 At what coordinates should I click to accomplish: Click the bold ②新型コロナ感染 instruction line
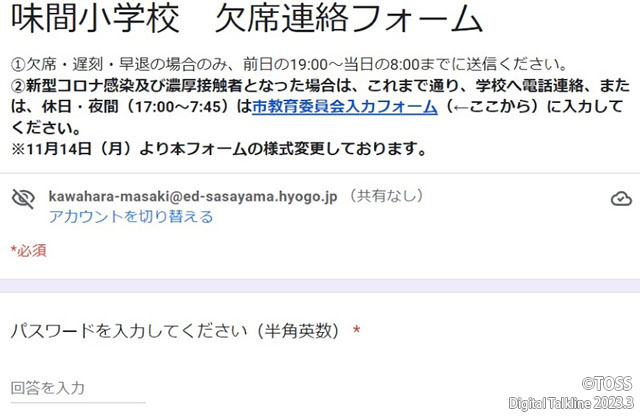[320, 86]
